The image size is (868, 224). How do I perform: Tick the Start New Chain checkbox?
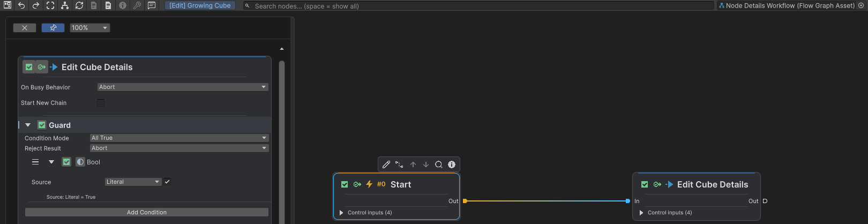101,102
